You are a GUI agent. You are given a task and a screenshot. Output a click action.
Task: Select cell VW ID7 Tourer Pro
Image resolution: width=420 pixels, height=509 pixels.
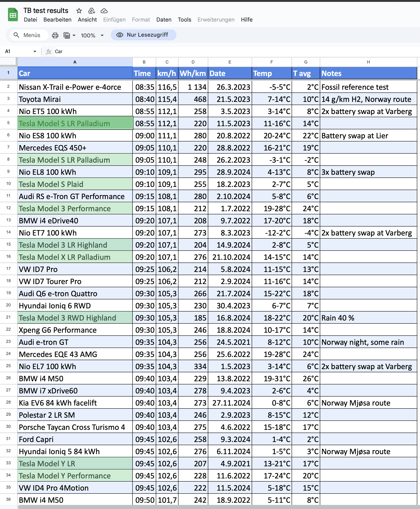click(75, 281)
